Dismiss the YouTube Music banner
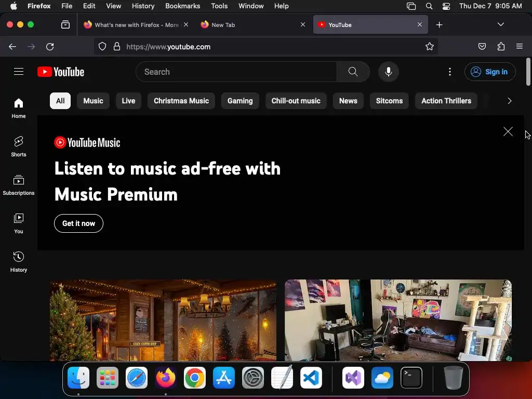 508,131
